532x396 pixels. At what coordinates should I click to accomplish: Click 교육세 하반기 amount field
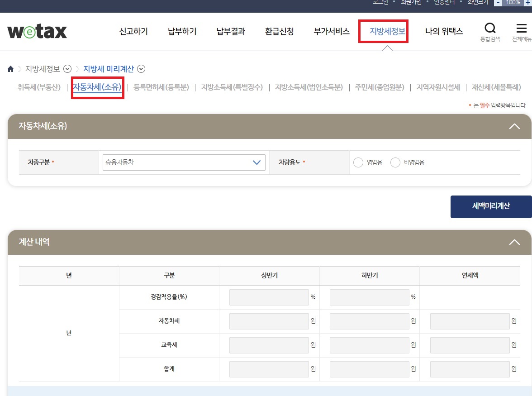tap(370, 345)
